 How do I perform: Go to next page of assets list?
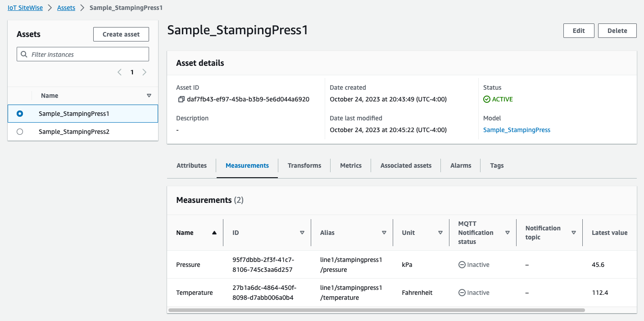click(144, 72)
